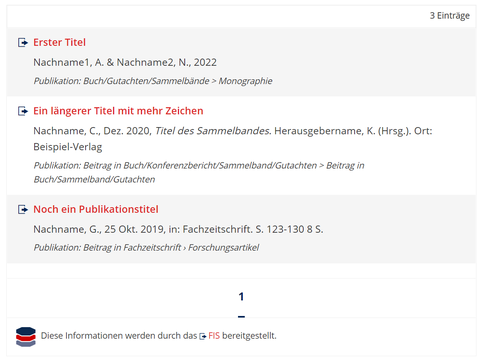Click the 3 Einträge count text
Image resolution: width=480 pixels, height=361 pixels.
tap(450, 16)
